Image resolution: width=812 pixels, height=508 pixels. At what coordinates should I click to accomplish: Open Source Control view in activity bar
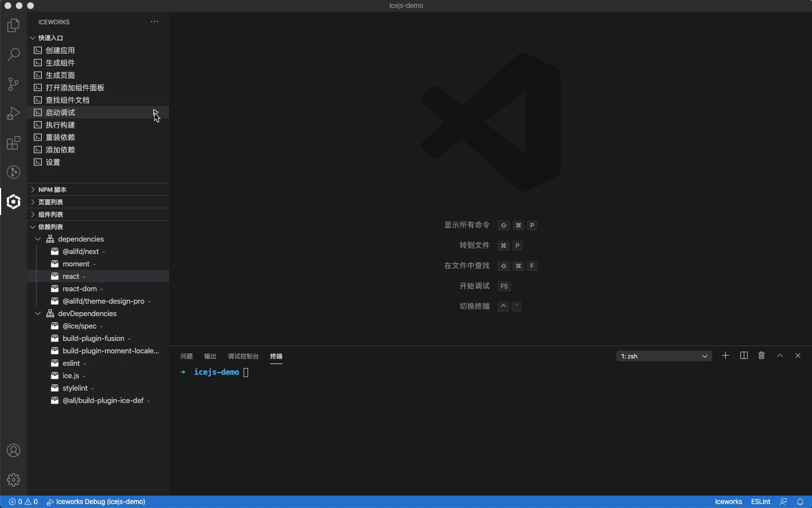coord(14,84)
